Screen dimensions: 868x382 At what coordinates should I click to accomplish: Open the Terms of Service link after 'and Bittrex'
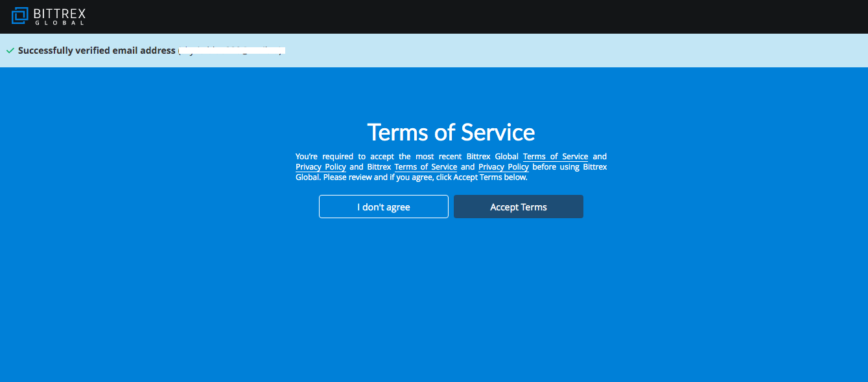coord(426,167)
